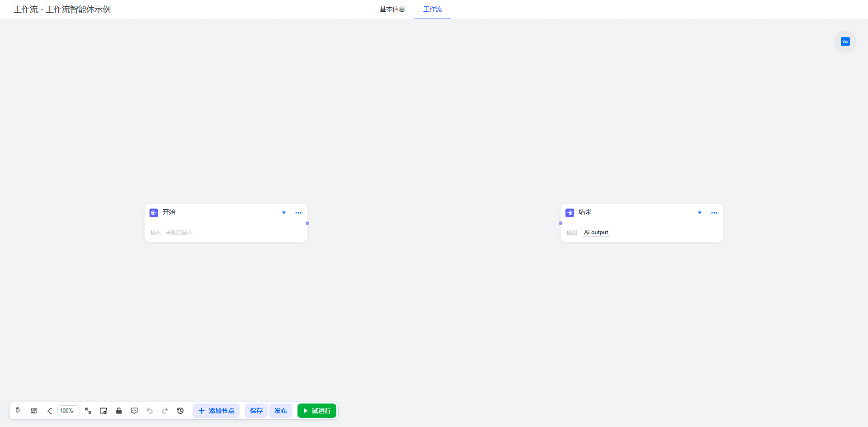Screen dimensions: 868x427
Task: Click the connection line style icon
Action: pyautogui.click(x=49, y=411)
